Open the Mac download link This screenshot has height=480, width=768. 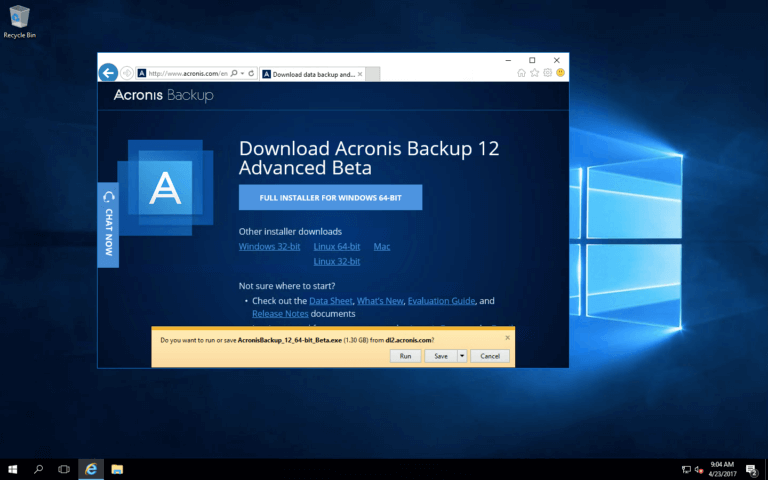pyautogui.click(x=382, y=246)
